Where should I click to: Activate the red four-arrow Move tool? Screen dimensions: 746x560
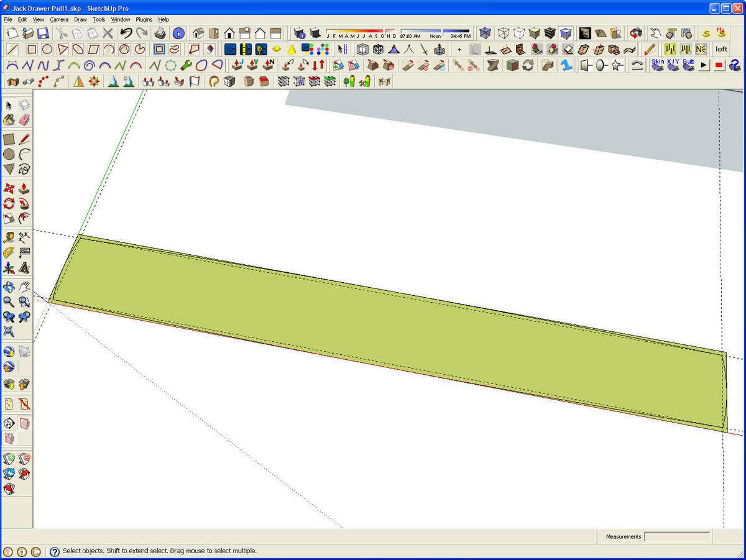[9, 188]
